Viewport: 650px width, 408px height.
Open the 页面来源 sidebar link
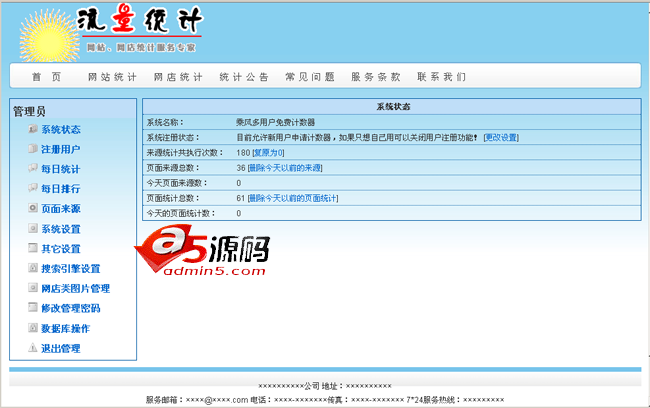click(61, 209)
